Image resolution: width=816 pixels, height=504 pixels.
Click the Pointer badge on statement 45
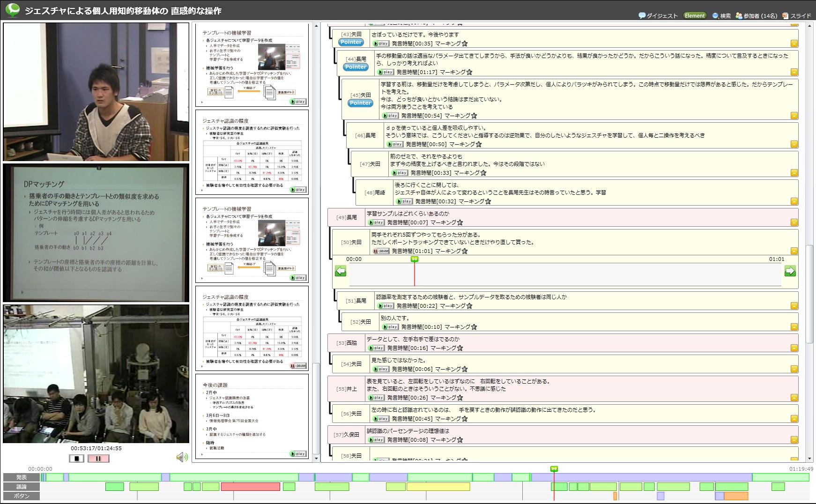(x=360, y=103)
